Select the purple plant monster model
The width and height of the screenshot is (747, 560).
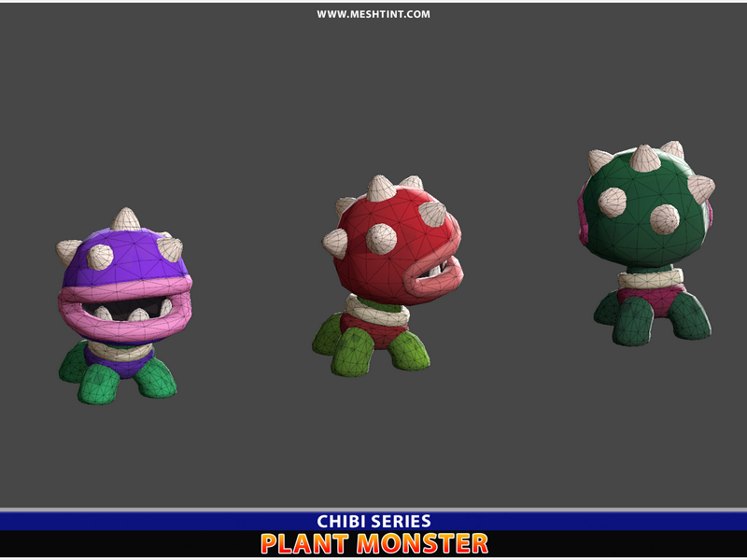coord(125,306)
